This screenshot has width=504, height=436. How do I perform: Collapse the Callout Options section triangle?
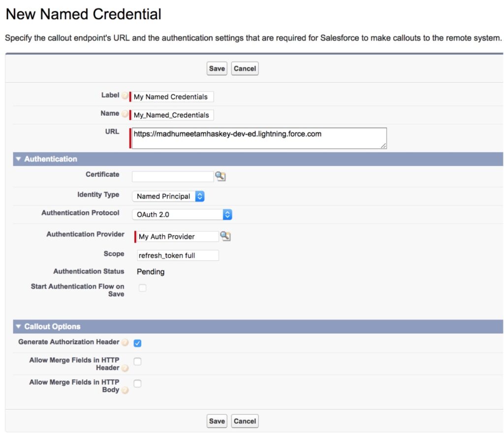pos(18,326)
